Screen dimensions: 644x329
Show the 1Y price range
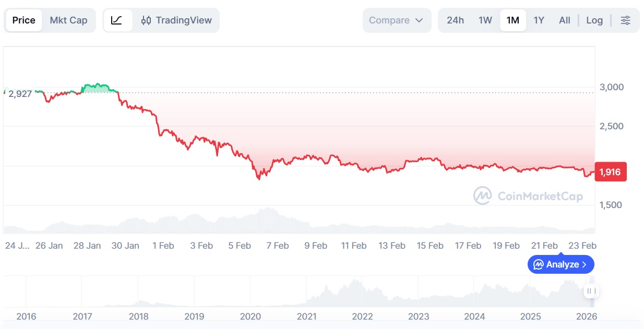(x=539, y=20)
